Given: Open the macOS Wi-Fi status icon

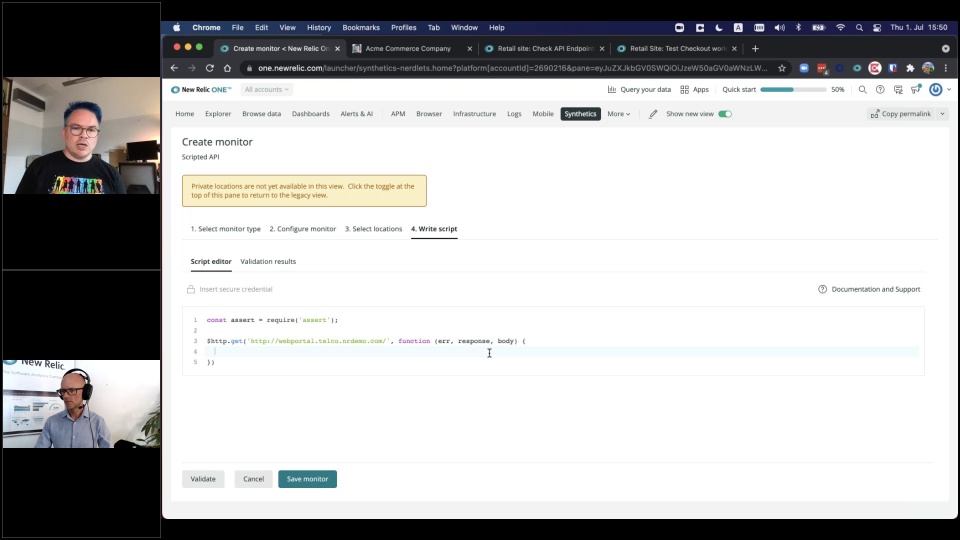Looking at the screenshot, I should coord(841,28).
